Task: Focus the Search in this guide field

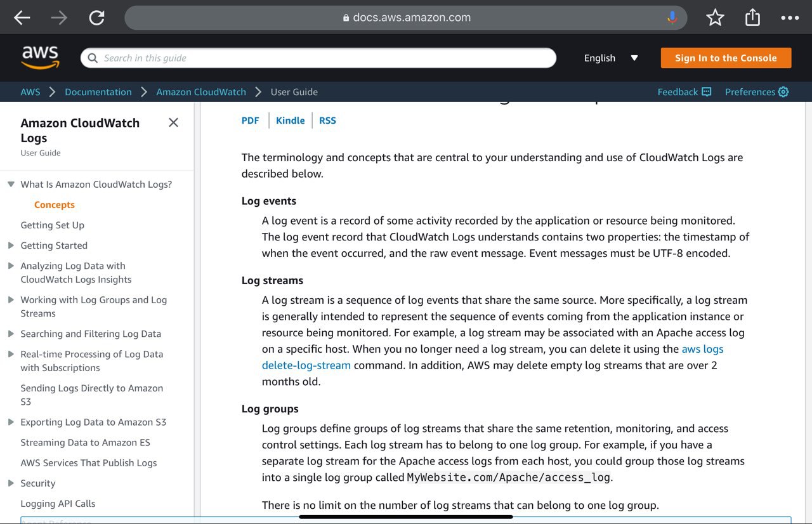Action: (x=318, y=58)
